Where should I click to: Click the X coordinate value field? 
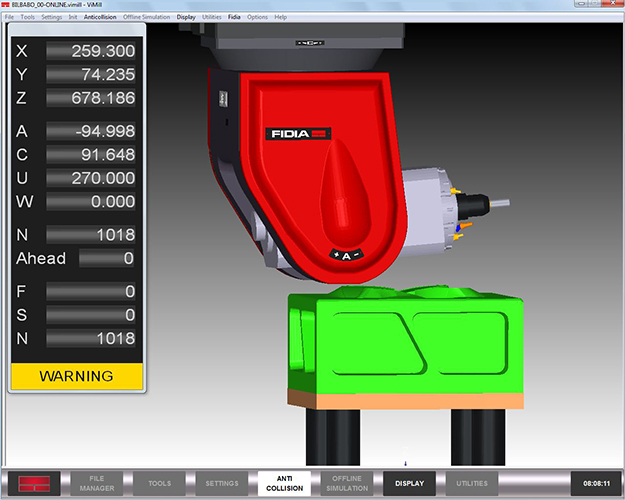click(x=92, y=50)
